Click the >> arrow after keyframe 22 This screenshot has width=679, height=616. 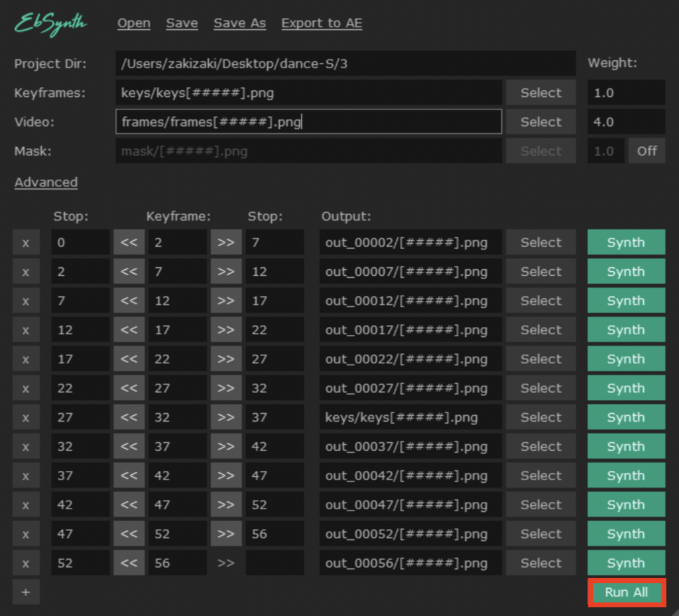pyautogui.click(x=226, y=359)
